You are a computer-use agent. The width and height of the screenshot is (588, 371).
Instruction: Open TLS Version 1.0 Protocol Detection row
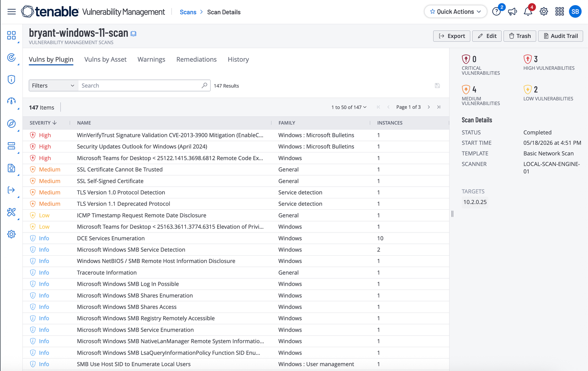pos(236,192)
